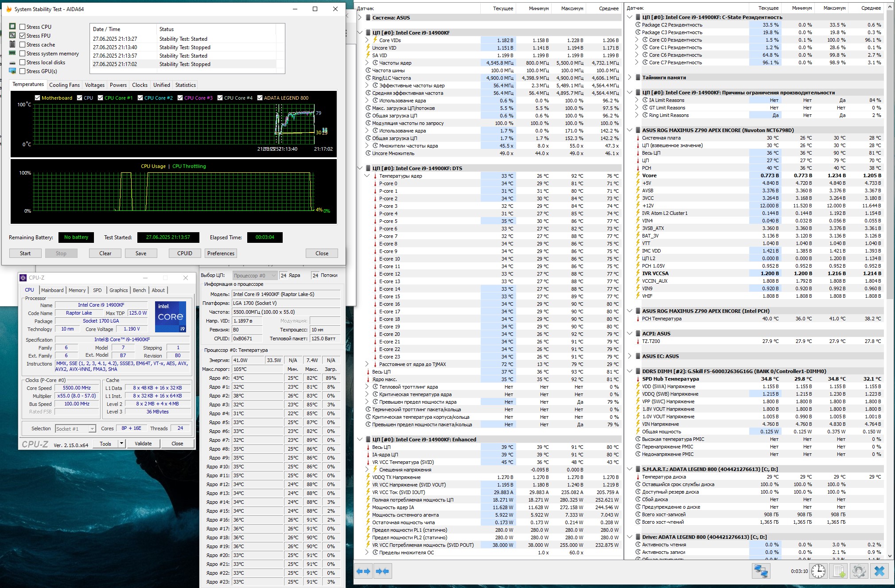Click the CPU-Z Intel Core i9 logo

(171, 317)
